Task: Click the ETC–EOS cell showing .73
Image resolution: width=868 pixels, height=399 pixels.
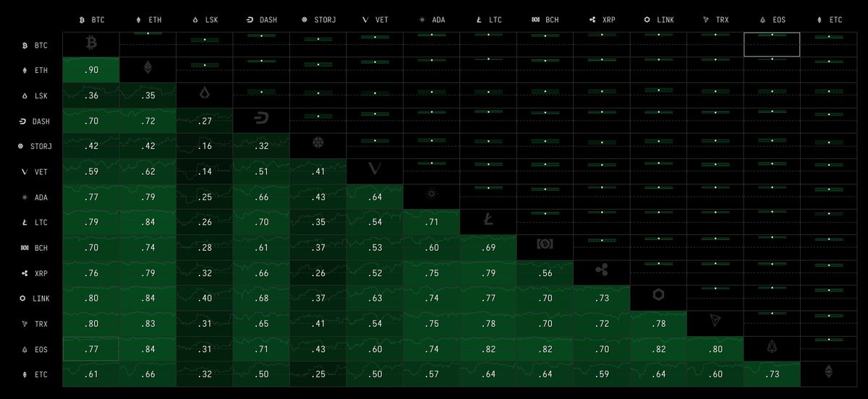Action: pos(772,374)
